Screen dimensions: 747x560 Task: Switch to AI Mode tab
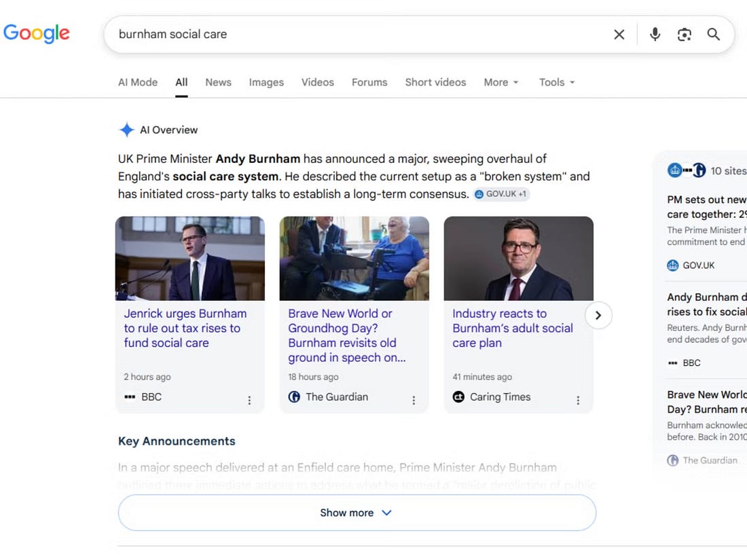(x=138, y=82)
